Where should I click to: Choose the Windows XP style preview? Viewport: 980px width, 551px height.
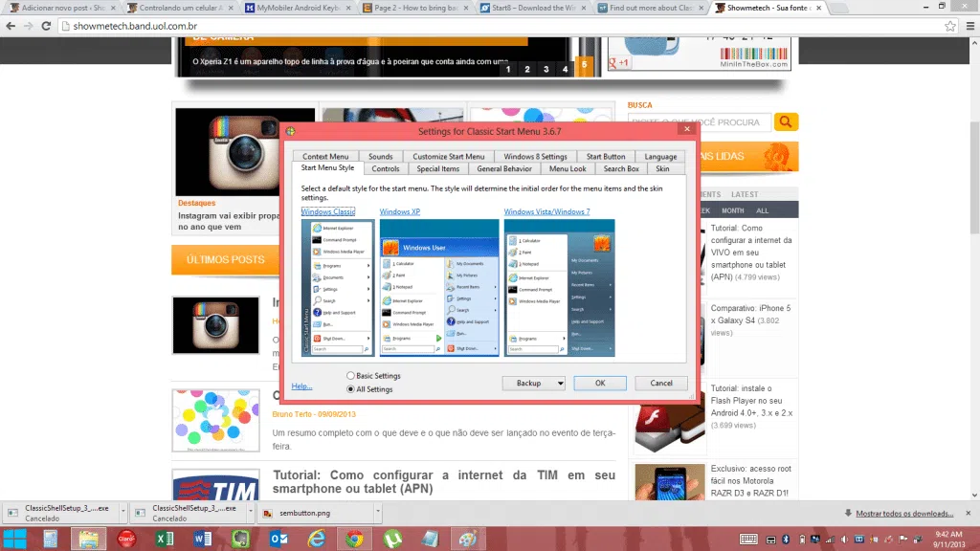pyautogui.click(x=439, y=288)
